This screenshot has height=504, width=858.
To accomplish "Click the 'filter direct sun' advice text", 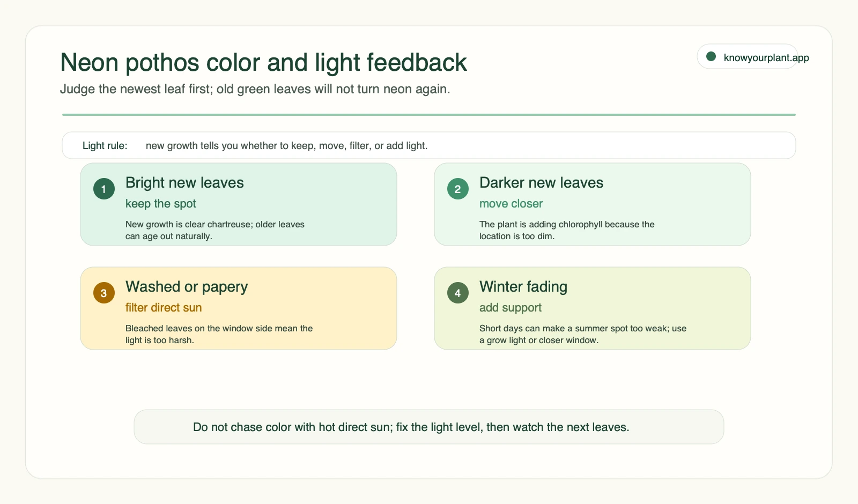I will pos(164,308).
